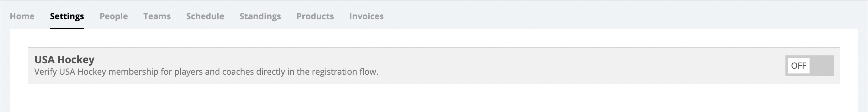The image size is (868, 112).
Task: Click blank white area below the panel
Action: click(434, 98)
